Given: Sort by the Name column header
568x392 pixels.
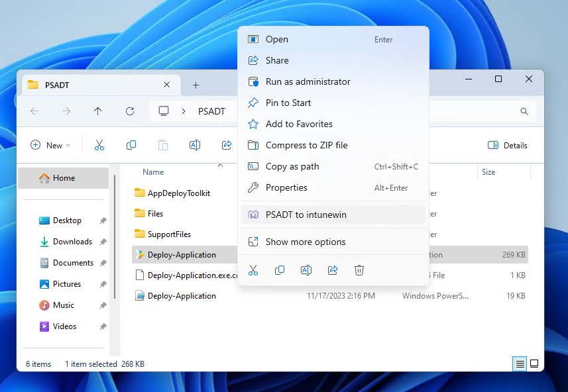Looking at the screenshot, I should [153, 172].
